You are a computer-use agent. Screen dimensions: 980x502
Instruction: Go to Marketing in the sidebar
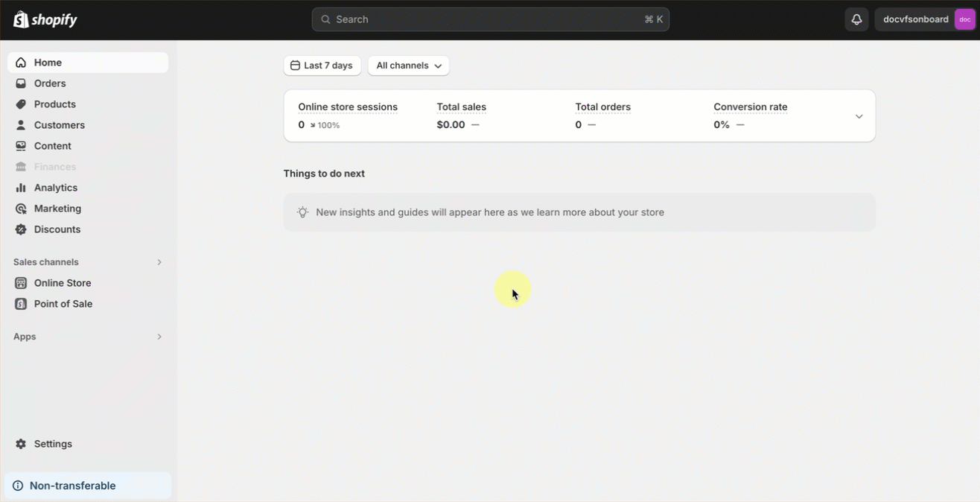(57, 209)
